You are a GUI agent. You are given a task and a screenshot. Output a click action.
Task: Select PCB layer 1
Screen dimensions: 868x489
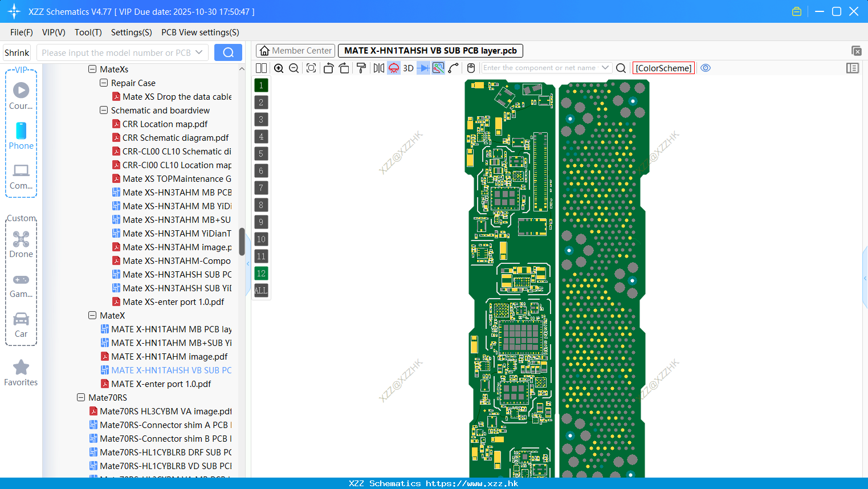click(x=261, y=85)
